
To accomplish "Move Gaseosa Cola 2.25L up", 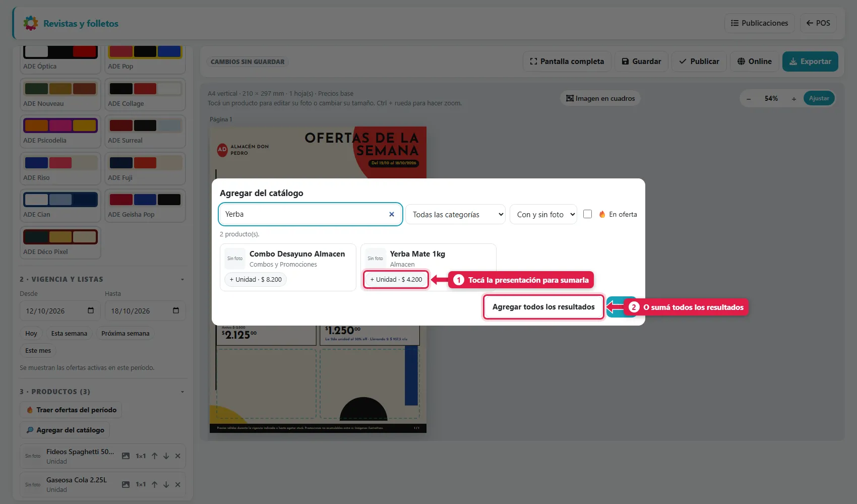I will point(154,484).
